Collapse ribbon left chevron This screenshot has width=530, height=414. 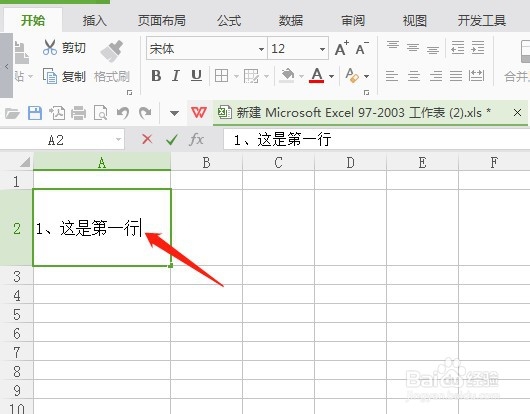click(6, 66)
